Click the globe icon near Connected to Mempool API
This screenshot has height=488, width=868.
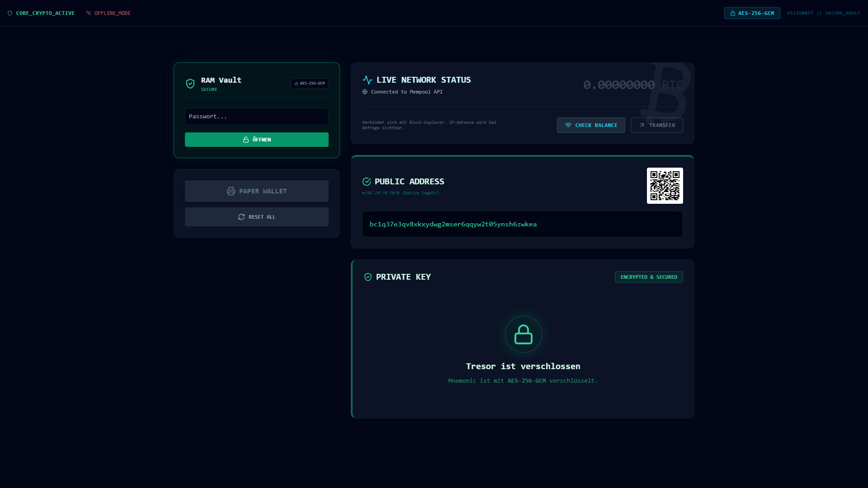point(365,92)
